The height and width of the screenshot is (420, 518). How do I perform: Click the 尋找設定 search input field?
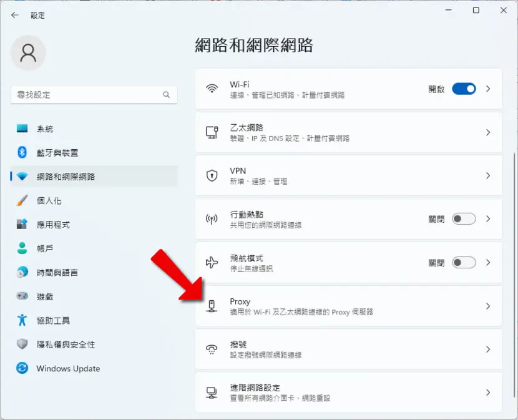click(x=94, y=95)
